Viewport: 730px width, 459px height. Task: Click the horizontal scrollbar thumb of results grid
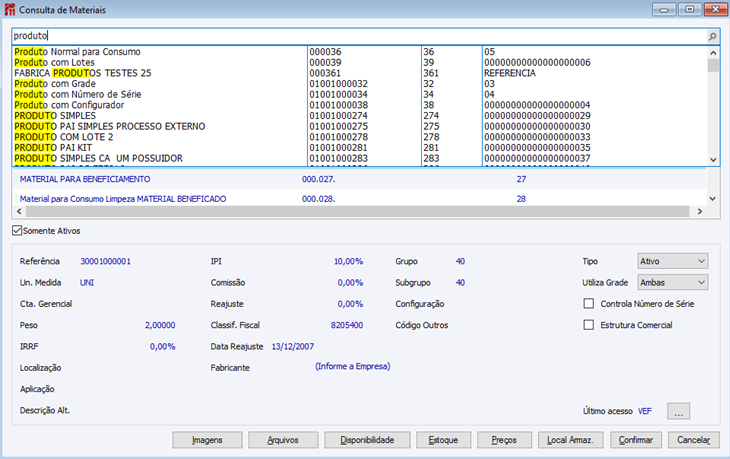tap(358, 211)
